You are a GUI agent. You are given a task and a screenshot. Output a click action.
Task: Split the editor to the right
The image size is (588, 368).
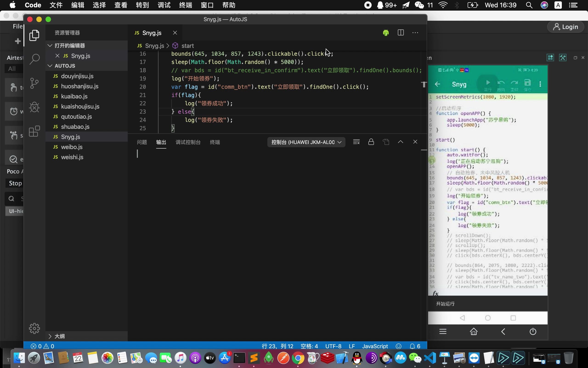[x=401, y=33]
